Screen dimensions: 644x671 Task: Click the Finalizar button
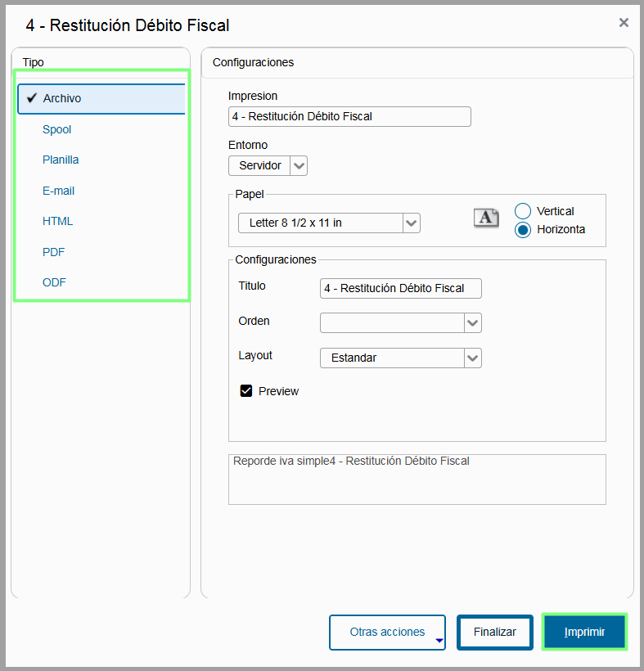[x=495, y=633]
